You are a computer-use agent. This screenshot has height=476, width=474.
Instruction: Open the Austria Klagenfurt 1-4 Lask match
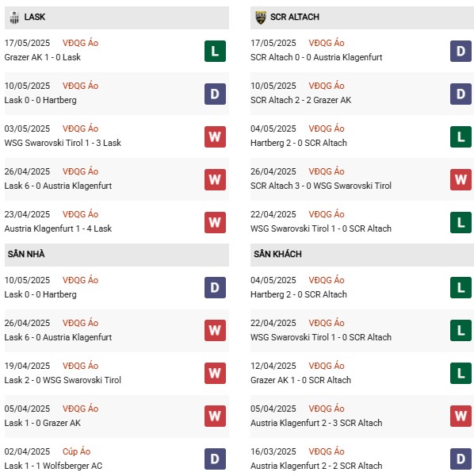pyautogui.click(x=58, y=228)
